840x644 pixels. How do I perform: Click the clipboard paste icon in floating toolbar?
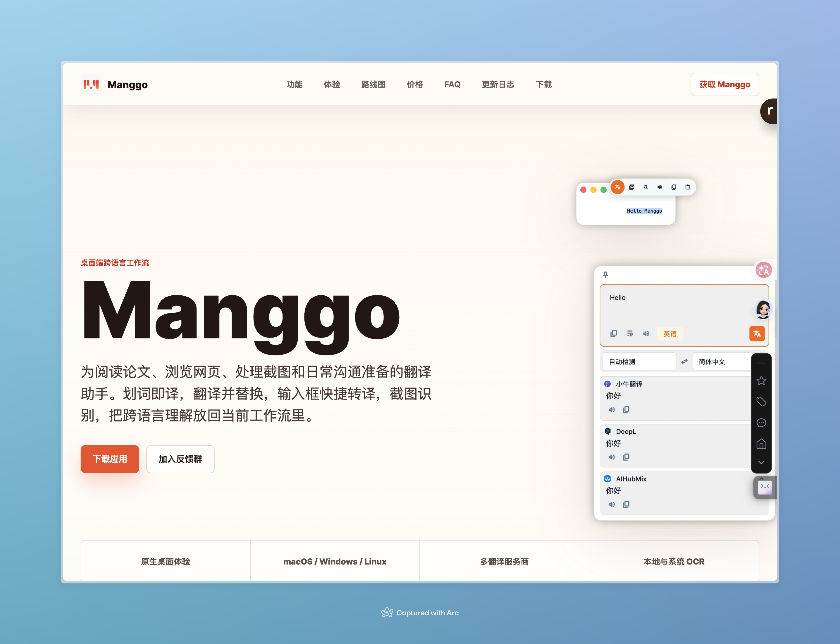tap(688, 187)
